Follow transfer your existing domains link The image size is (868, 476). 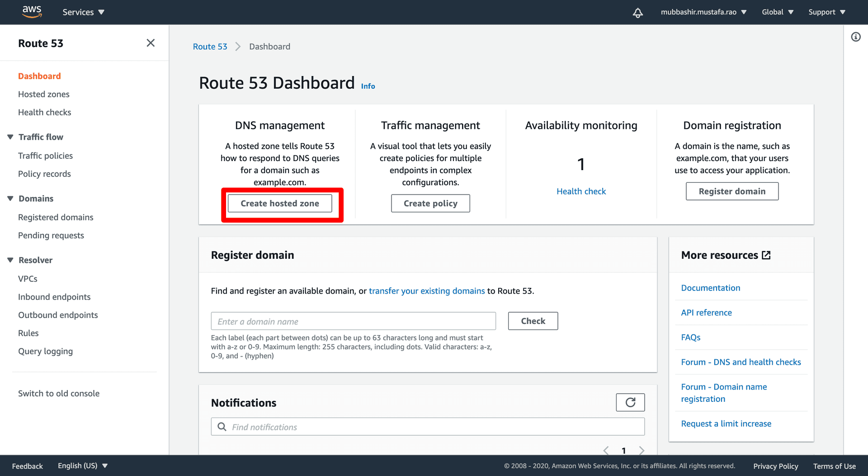(427, 291)
